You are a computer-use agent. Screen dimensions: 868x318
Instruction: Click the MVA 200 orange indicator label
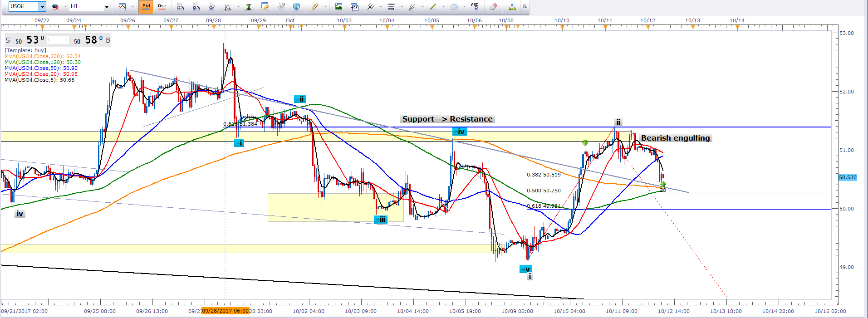point(42,56)
